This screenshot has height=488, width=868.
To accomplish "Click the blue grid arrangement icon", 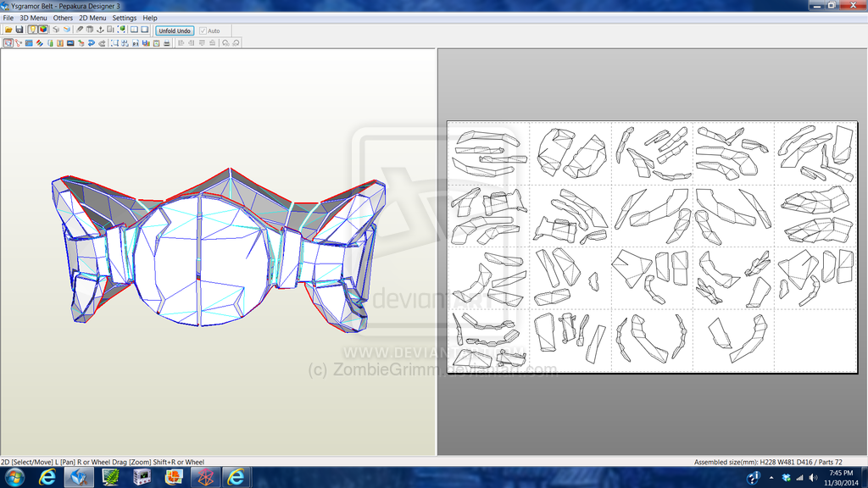I will [125, 42].
